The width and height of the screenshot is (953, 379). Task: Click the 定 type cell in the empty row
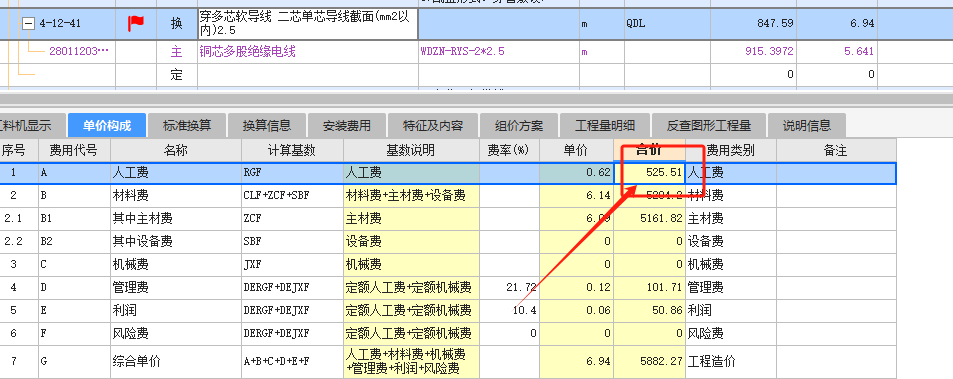click(x=177, y=75)
